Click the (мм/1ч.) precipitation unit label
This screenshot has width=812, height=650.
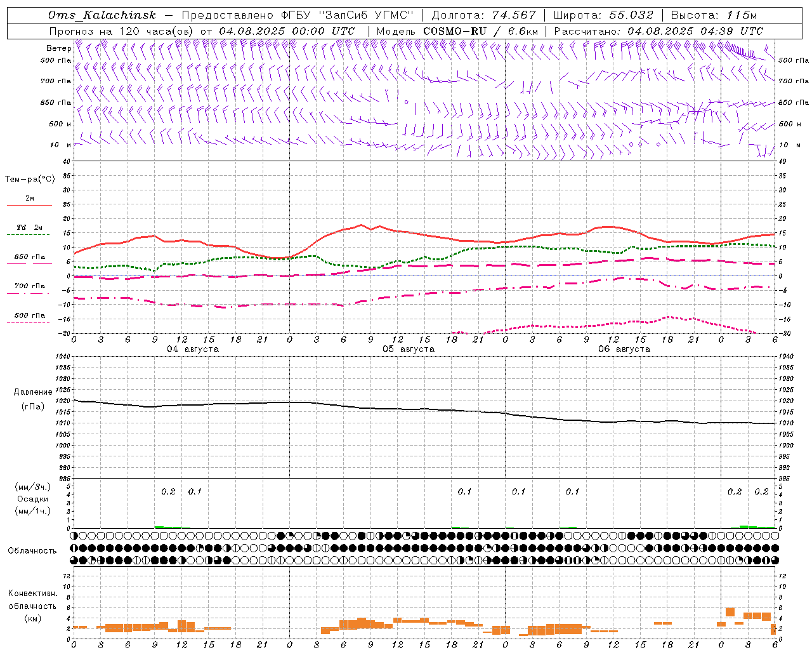coord(33,511)
